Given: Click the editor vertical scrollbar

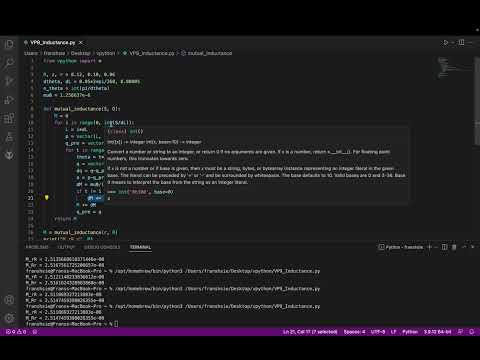Looking at the screenshot, I should (x=477, y=101).
